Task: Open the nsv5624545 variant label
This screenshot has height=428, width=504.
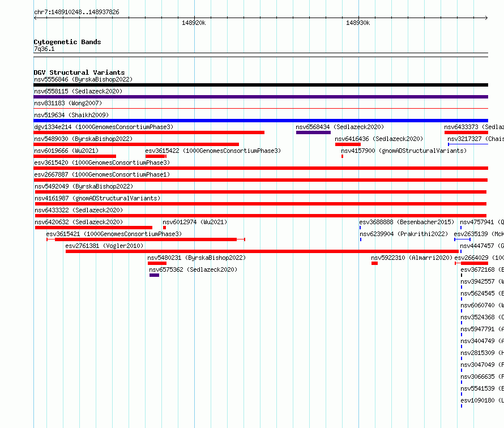Action: [482, 293]
